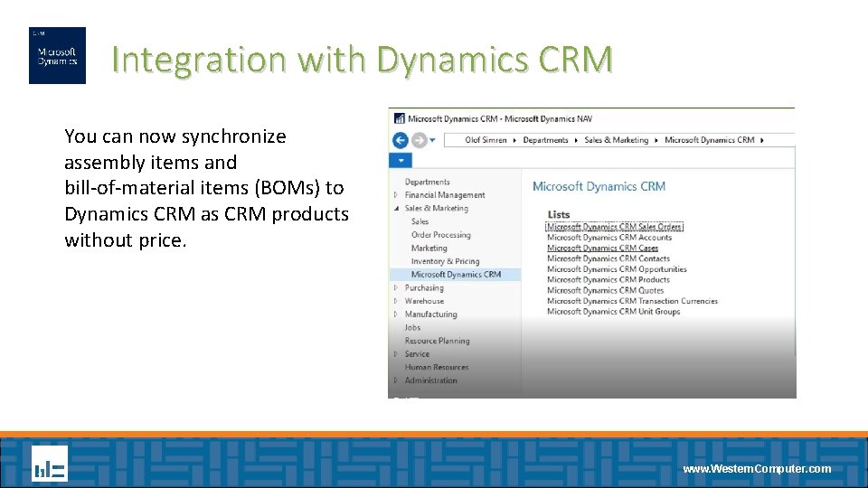
Task: Select Warehouse in the tree
Action: pos(424,301)
